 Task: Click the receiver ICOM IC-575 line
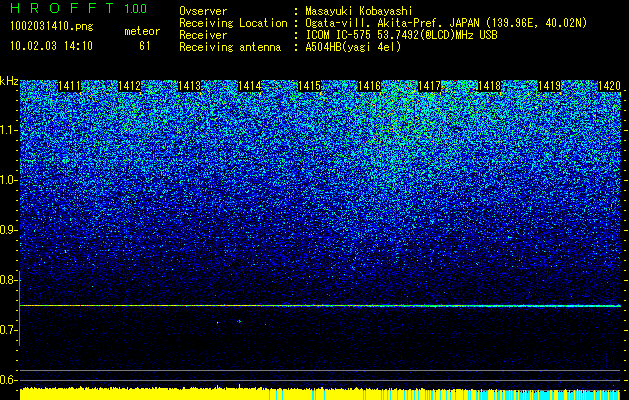tap(401, 35)
